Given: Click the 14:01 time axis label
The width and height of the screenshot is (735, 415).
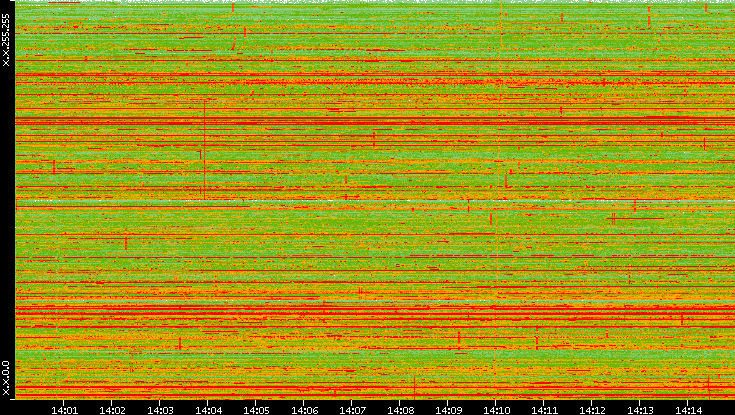Looking at the screenshot, I should point(64,410).
